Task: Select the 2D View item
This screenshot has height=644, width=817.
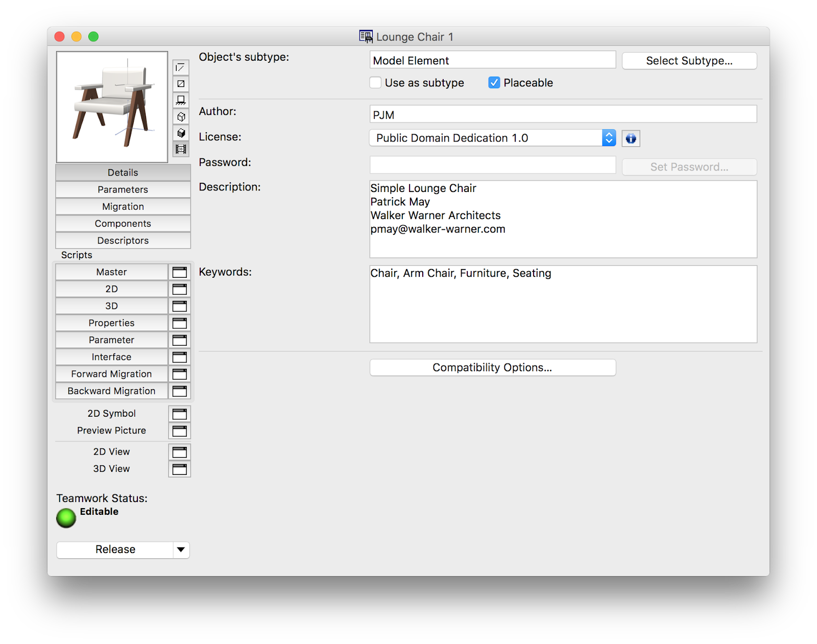Action: pyautogui.click(x=112, y=452)
